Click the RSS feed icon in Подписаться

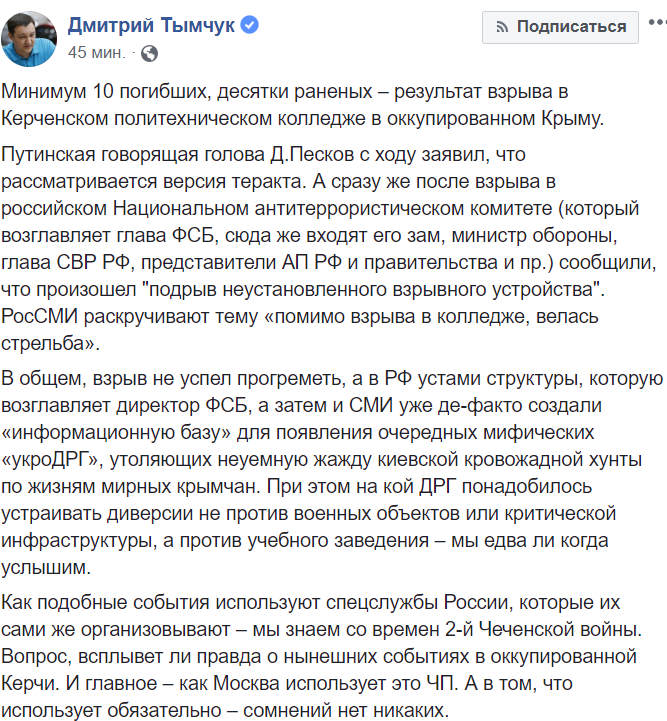pos(502,28)
